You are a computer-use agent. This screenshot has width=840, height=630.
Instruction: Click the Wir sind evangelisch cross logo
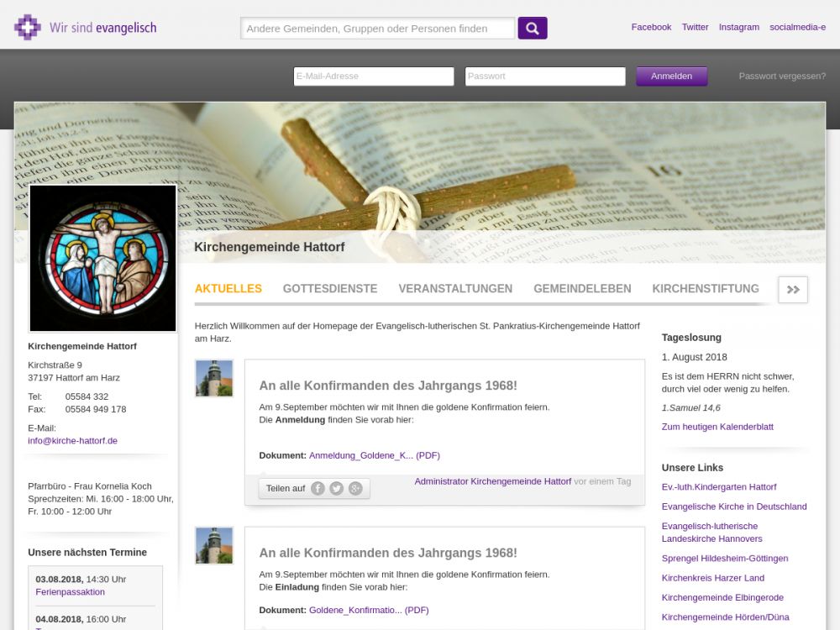(28, 28)
